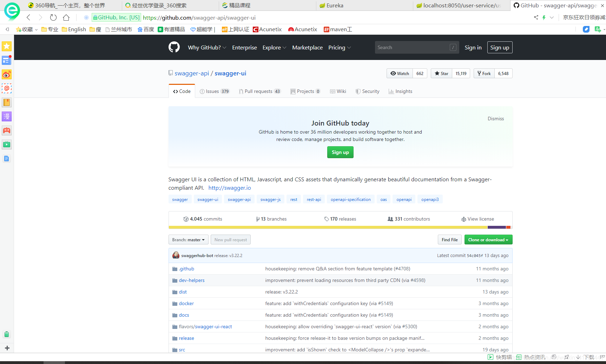The image size is (606, 364).
Task: Open the docker folder
Action: pyautogui.click(x=186, y=303)
